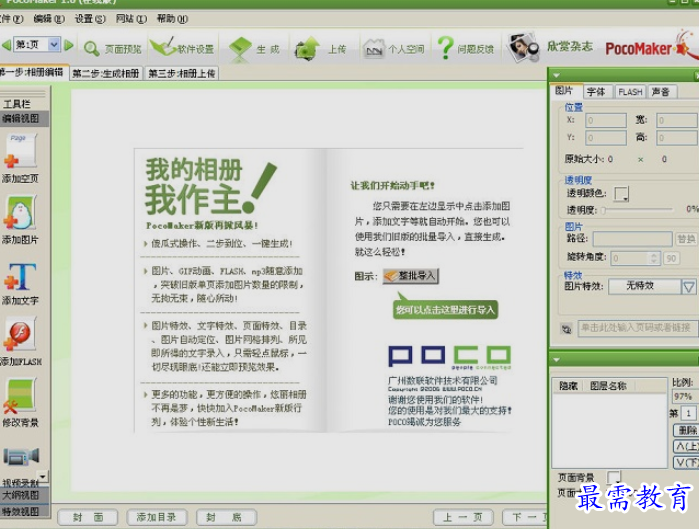The height and width of the screenshot is (529, 699).
Task: Adjust the 透明度 slider
Action: (x=637, y=209)
